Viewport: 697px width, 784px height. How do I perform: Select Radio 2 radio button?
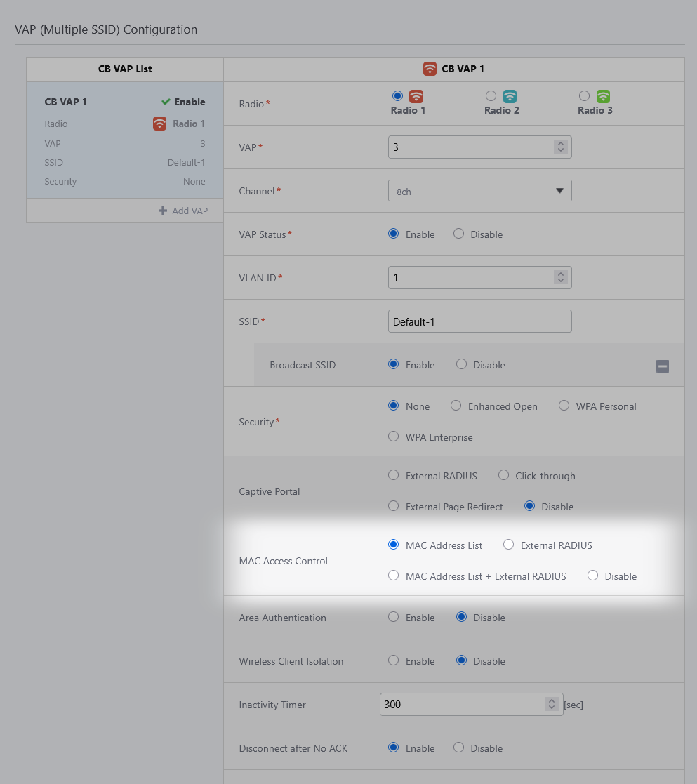(x=491, y=95)
